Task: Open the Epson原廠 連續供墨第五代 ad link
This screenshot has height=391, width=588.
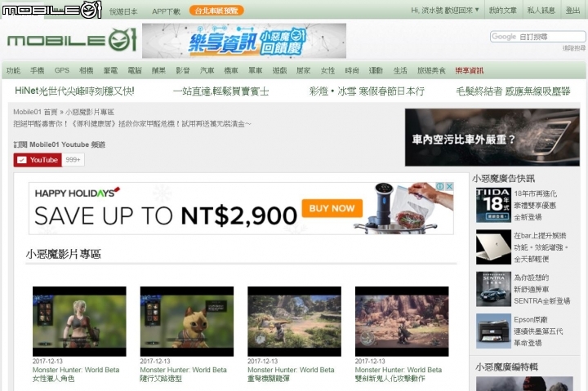Action: [538, 331]
